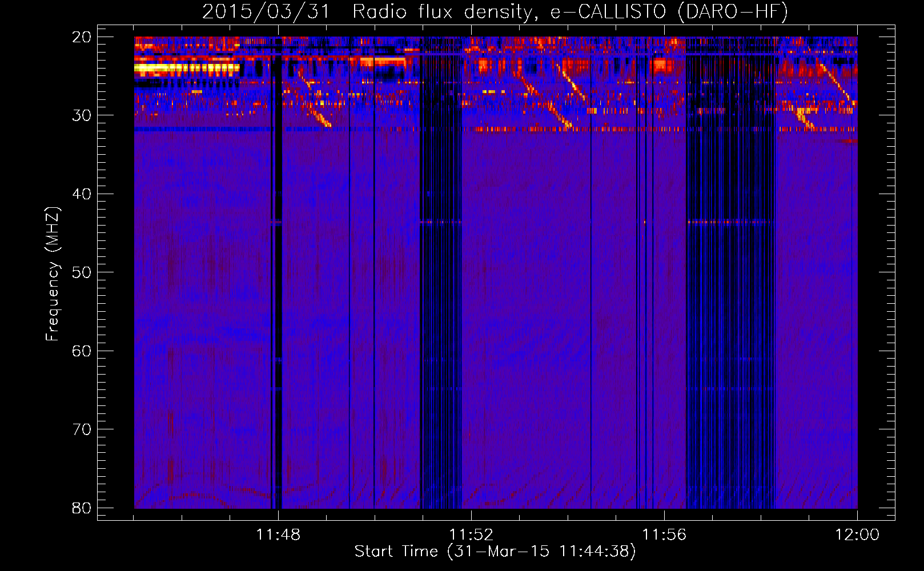Click the 60 frequency tick label
924x571 pixels.
[82, 351]
